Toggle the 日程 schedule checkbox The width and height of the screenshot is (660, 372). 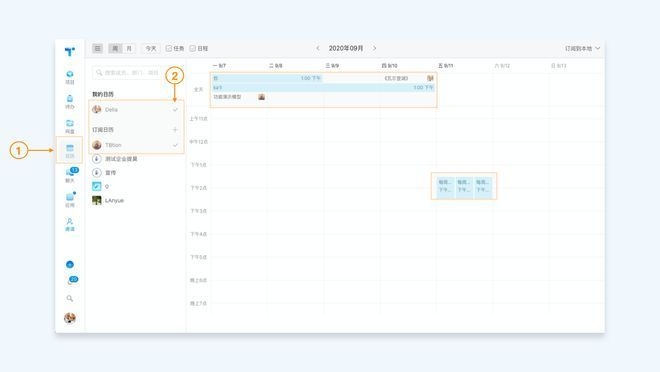pyautogui.click(x=199, y=48)
